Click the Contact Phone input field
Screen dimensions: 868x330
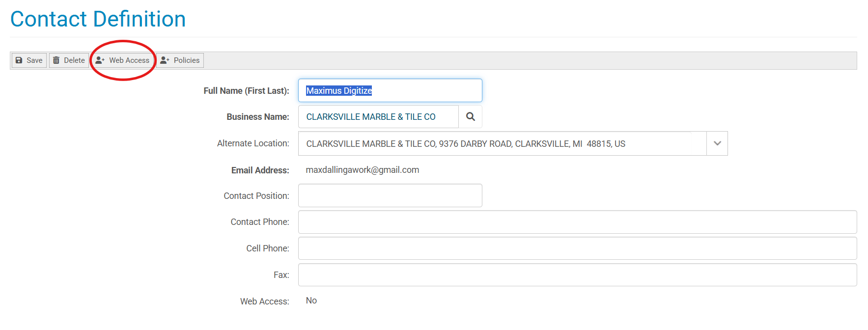point(577,222)
